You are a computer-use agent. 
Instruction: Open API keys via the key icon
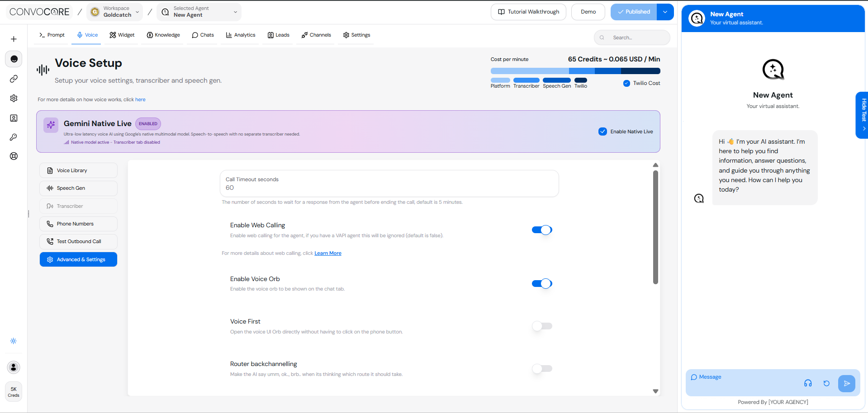coord(14,137)
